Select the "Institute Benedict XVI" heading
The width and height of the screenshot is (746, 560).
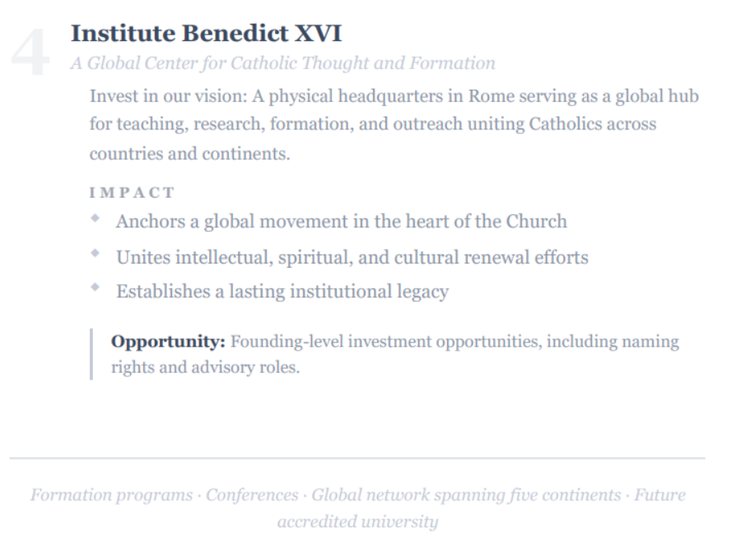[x=206, y=35]
